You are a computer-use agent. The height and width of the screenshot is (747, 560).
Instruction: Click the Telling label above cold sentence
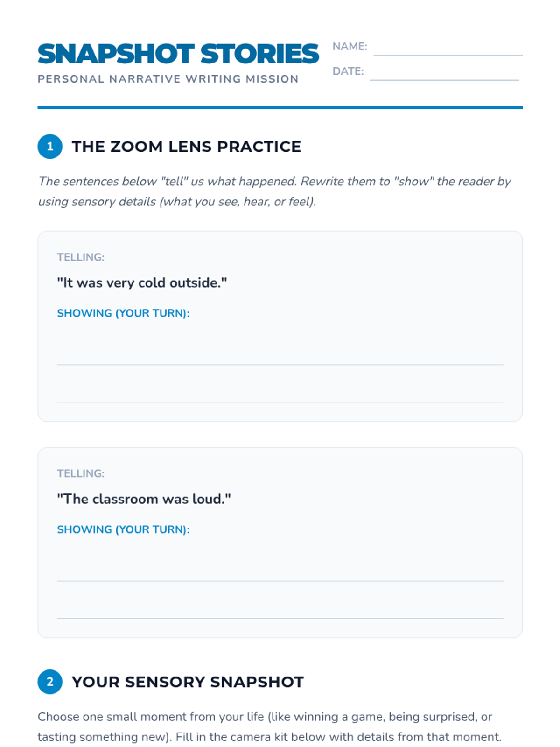(x=81, y=257)
